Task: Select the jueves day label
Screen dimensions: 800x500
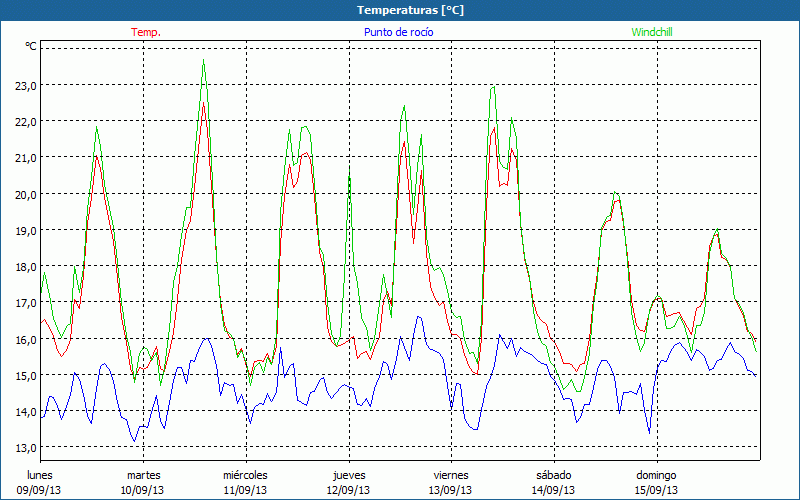Action: coord(348,474)
